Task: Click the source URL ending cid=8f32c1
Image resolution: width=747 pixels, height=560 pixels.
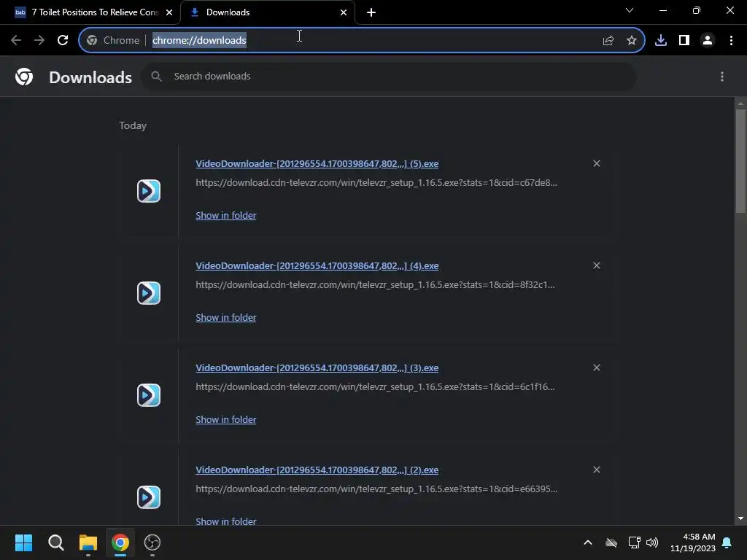Action: tap(375, 285)
